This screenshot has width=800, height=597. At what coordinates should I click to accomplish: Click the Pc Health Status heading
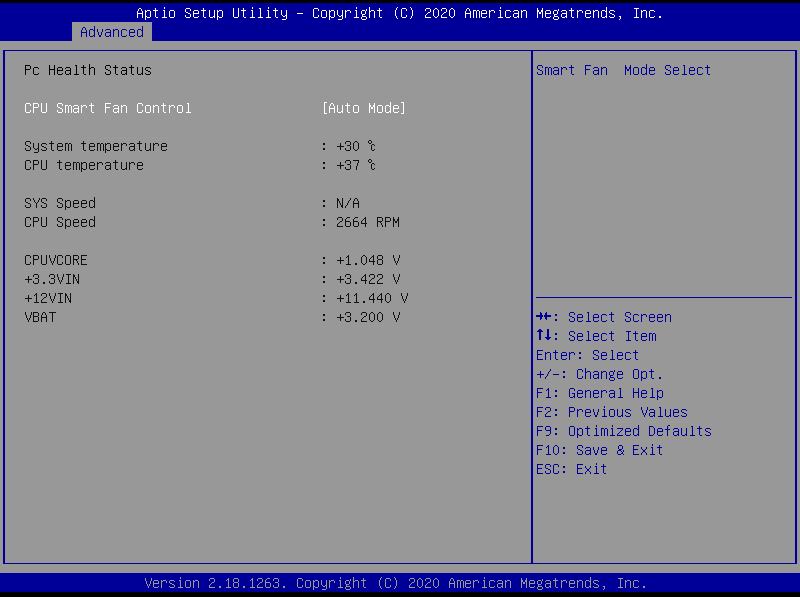(88, 70)
